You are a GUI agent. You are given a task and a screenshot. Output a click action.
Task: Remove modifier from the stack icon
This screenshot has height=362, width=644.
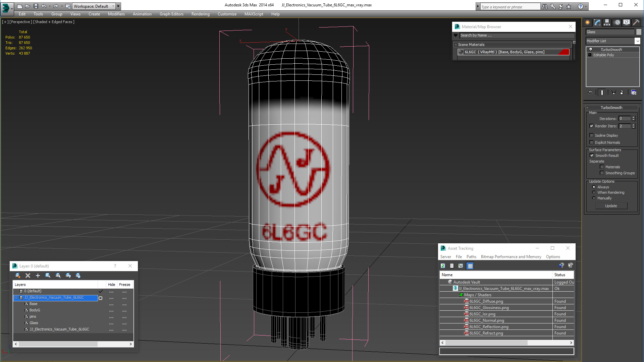[622, 93]
